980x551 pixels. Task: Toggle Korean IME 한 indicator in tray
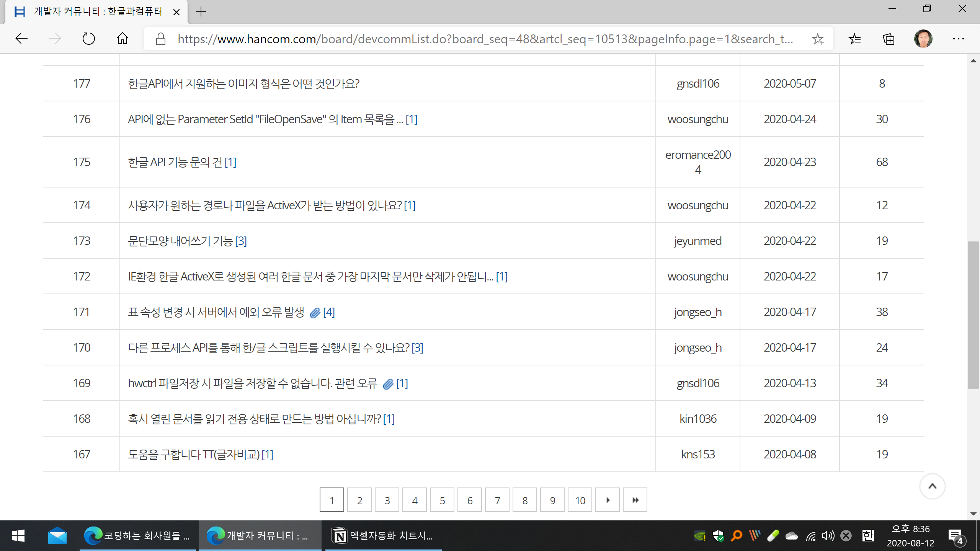[868, 536]
